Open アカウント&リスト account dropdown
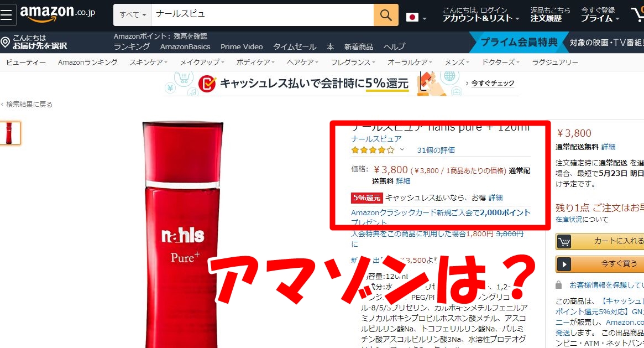 point(481,14)
